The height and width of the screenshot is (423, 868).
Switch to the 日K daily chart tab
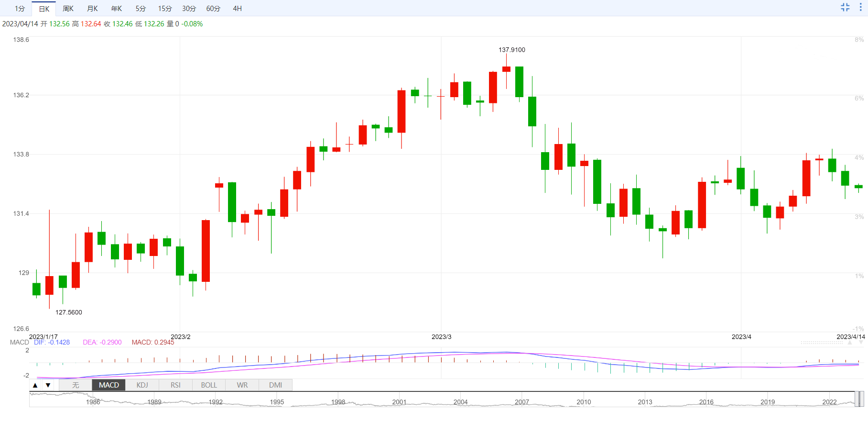[44, 9]
